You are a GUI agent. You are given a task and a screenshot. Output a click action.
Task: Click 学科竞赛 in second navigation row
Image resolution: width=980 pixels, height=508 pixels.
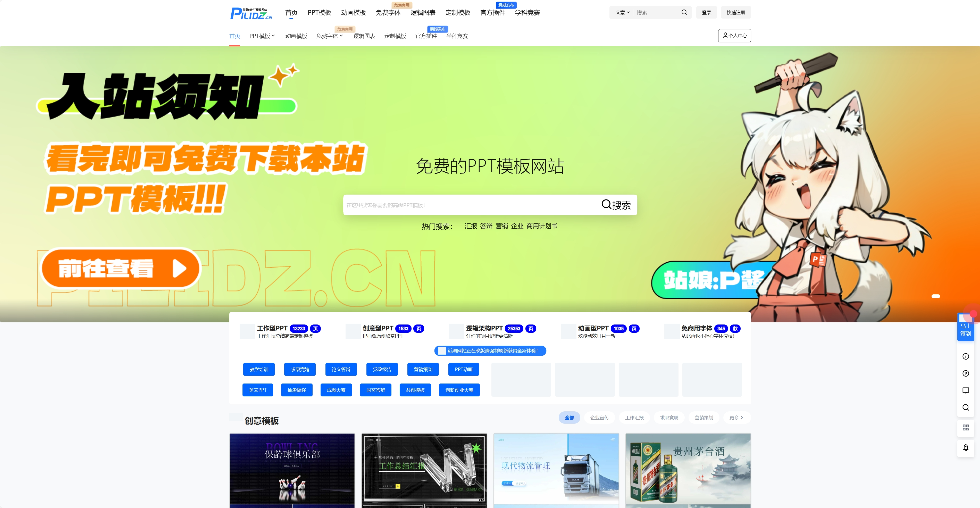point(457,36)
